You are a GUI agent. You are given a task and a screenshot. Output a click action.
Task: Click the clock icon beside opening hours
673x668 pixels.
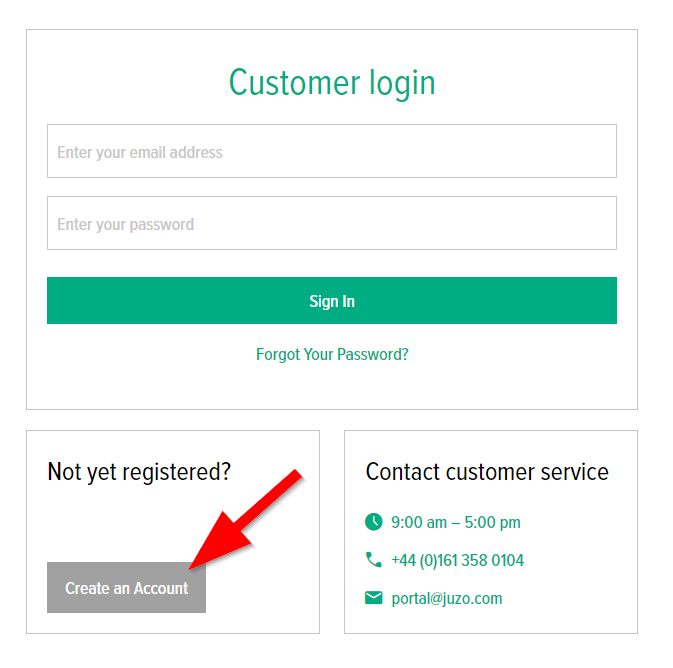(374, 522)
